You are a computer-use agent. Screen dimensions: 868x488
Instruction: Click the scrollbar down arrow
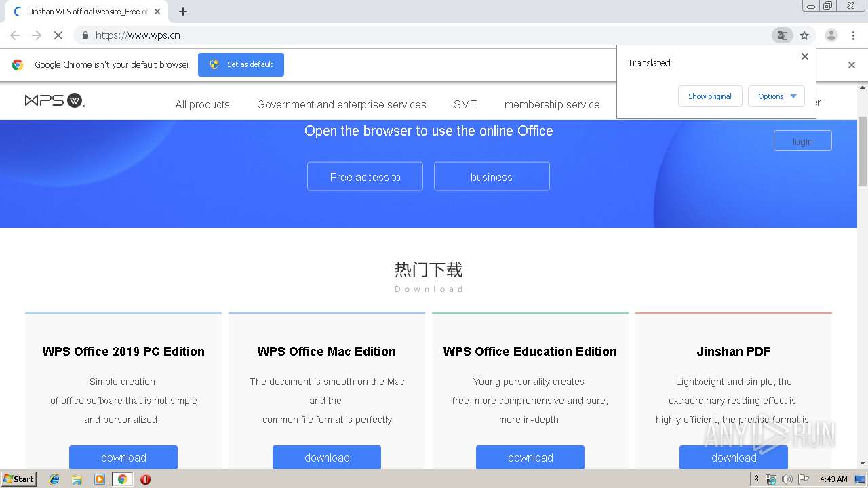[863, 464]
